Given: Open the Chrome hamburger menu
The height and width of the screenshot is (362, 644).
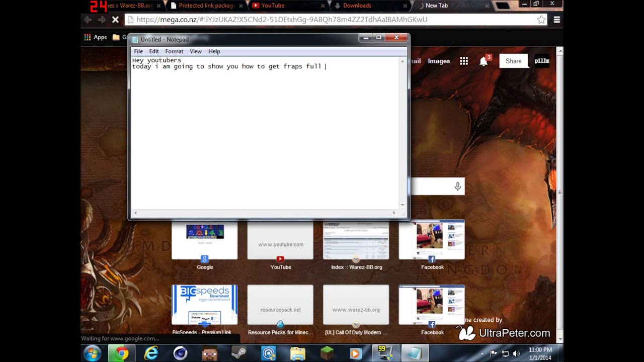Looking at the screenshot, I should tap(557, 20).
